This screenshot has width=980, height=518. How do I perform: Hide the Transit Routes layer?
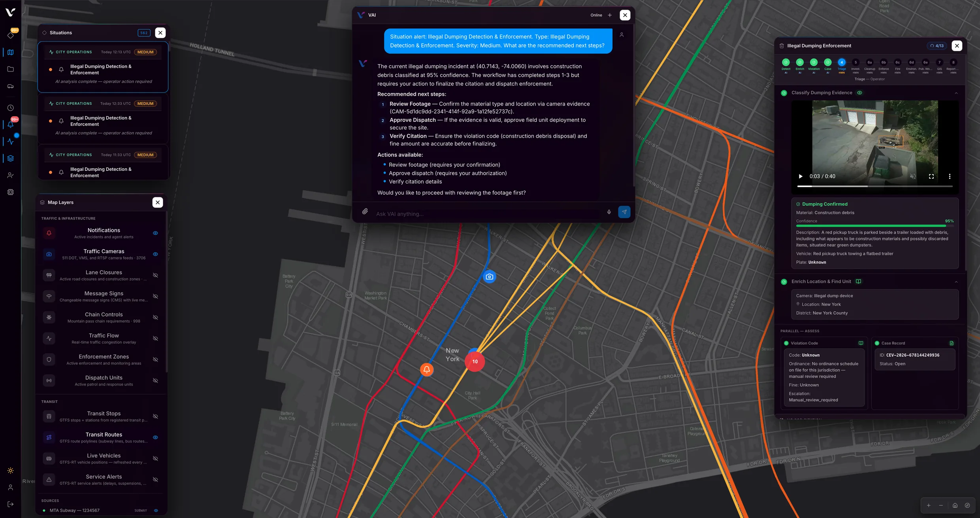(x=156, y=437)
